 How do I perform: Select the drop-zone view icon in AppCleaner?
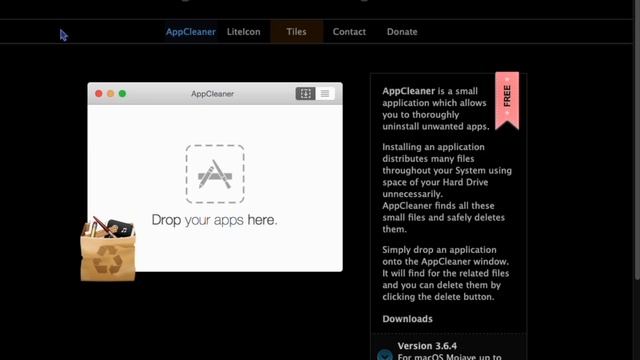[305, 93]
